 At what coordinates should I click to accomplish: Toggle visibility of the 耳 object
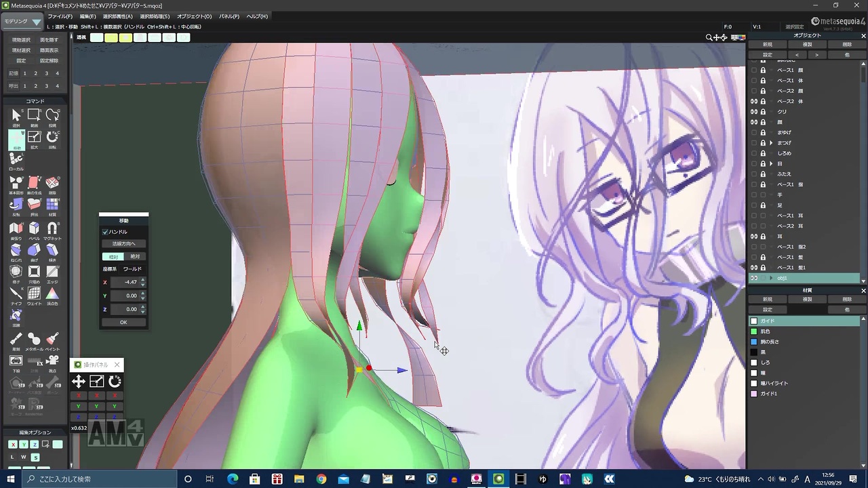tap(753, 237)
